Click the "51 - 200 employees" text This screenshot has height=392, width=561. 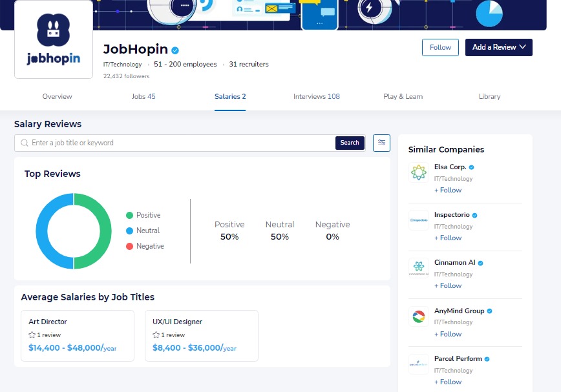pos(185,65)
